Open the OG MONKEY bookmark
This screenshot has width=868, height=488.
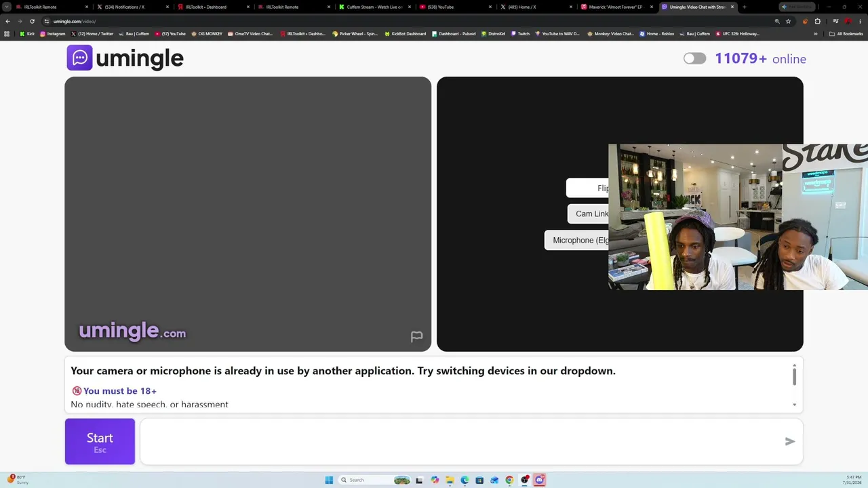point(207,34)
